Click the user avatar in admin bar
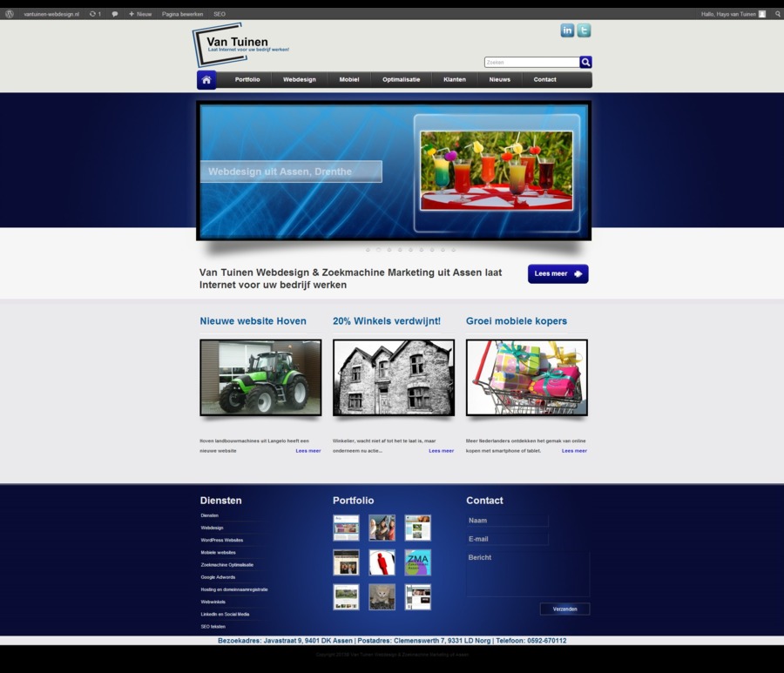This screenshot has width=784, height=673. coord(762,14)
